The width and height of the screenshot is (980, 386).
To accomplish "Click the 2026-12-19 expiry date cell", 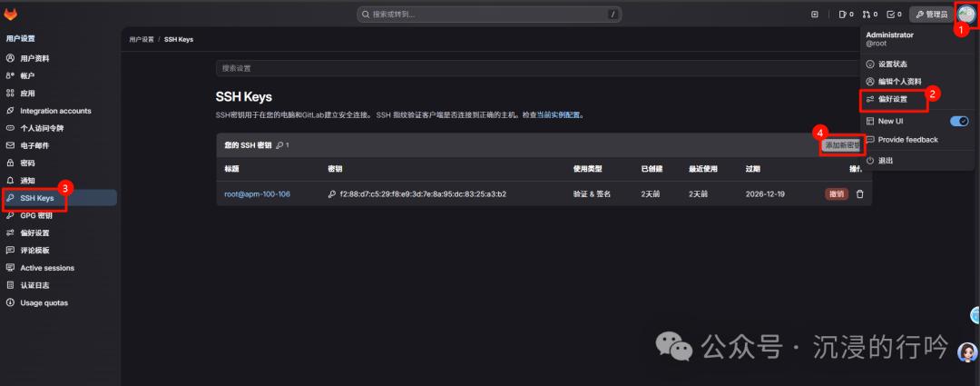I will [763, 194].
